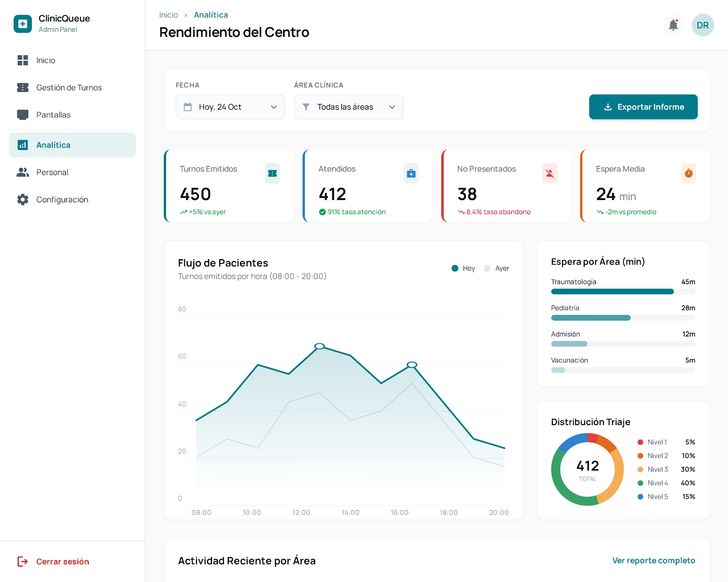
Task: Open Gestión de Turnos section
Action: pos(72,88)
